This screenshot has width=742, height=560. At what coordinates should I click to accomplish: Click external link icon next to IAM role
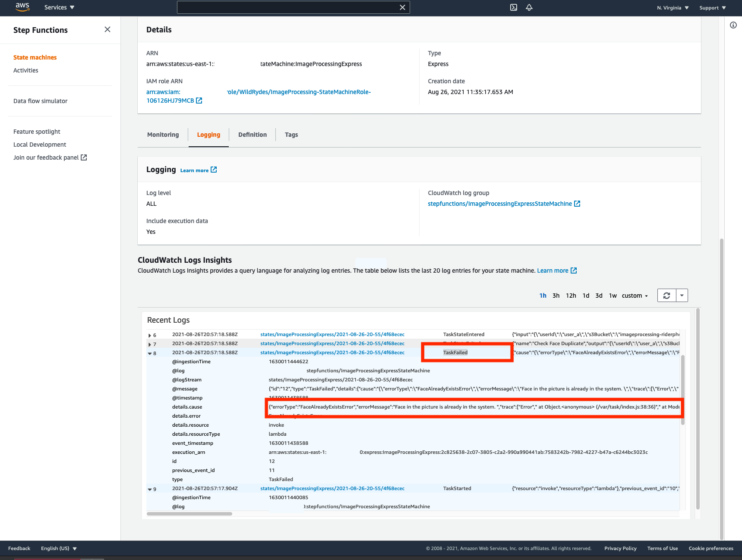click(x=199, y=101)
